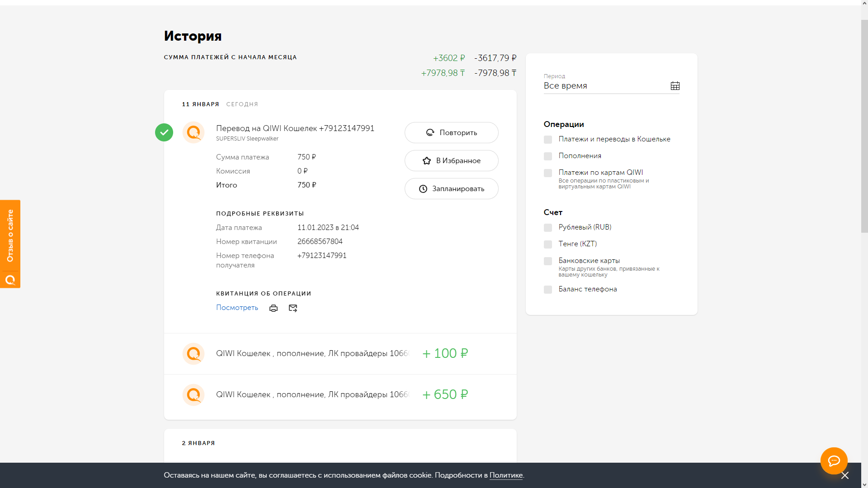Viewport: 868px width, 488px height.
Task: Click the Итого 750 ₽ amount
Action: click(307, 185)
